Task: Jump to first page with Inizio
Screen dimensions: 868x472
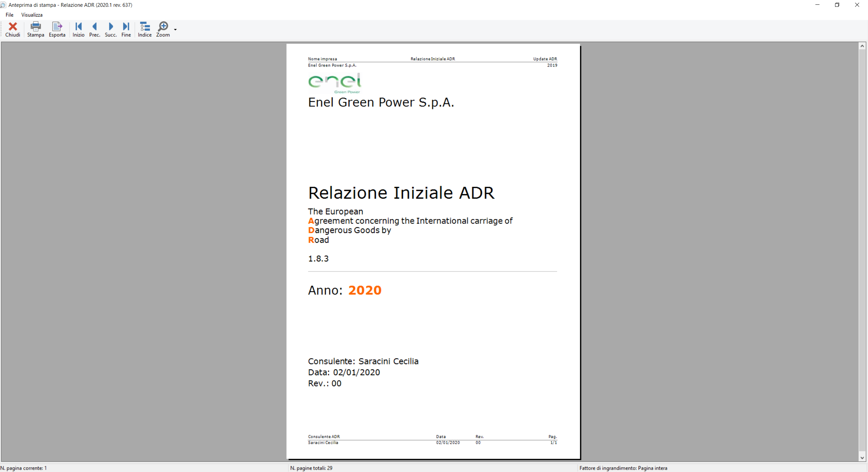Action: pos(78,30)
